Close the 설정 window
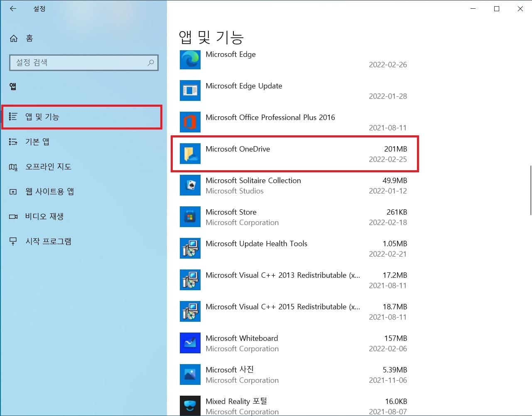This screenshot has width=532, height=416. click(x=520, y=9)
